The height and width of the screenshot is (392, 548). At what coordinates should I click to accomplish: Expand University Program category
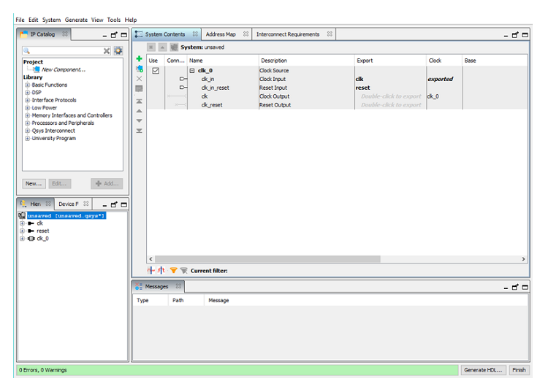27,139
